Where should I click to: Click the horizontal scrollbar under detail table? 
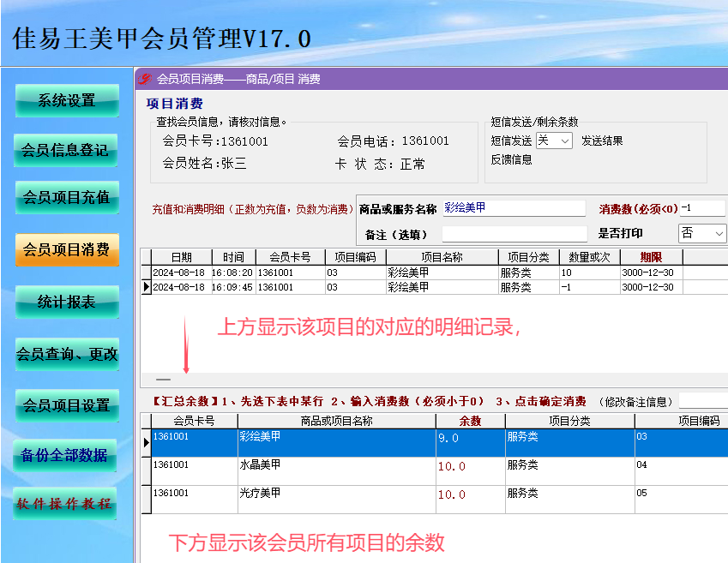(x=435, y=380)
